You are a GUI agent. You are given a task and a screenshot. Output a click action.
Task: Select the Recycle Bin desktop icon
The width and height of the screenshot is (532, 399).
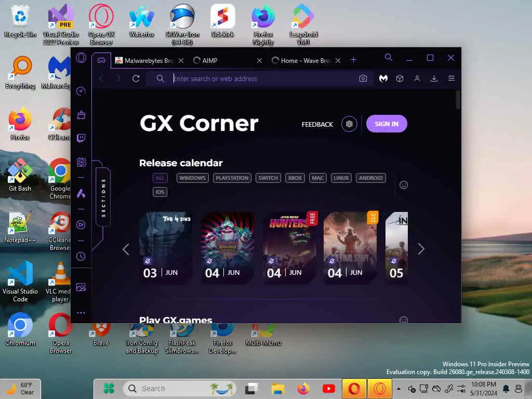click(20, 21)
